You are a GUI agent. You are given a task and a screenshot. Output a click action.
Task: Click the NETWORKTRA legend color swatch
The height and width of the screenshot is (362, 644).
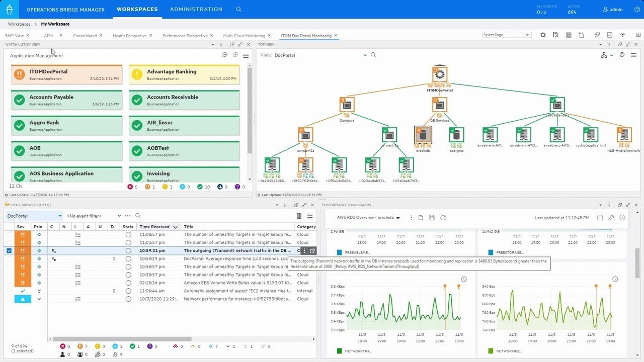coord(340,351)
